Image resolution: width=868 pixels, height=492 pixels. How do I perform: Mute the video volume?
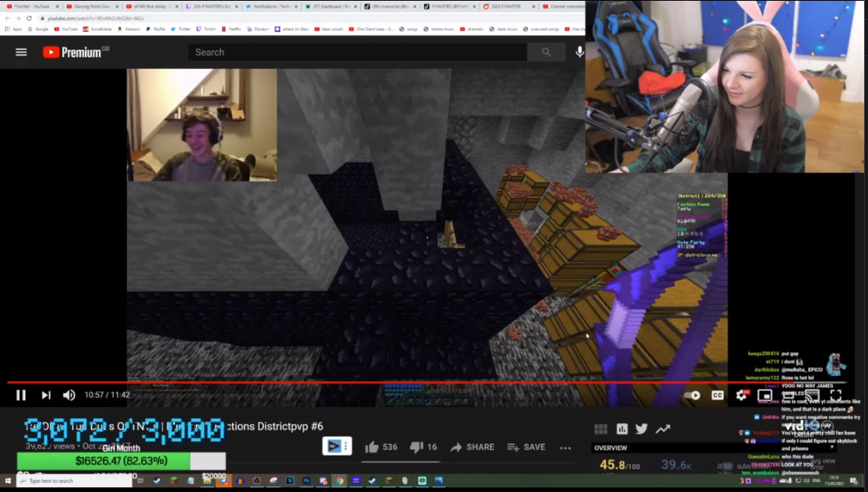[69, 395]
